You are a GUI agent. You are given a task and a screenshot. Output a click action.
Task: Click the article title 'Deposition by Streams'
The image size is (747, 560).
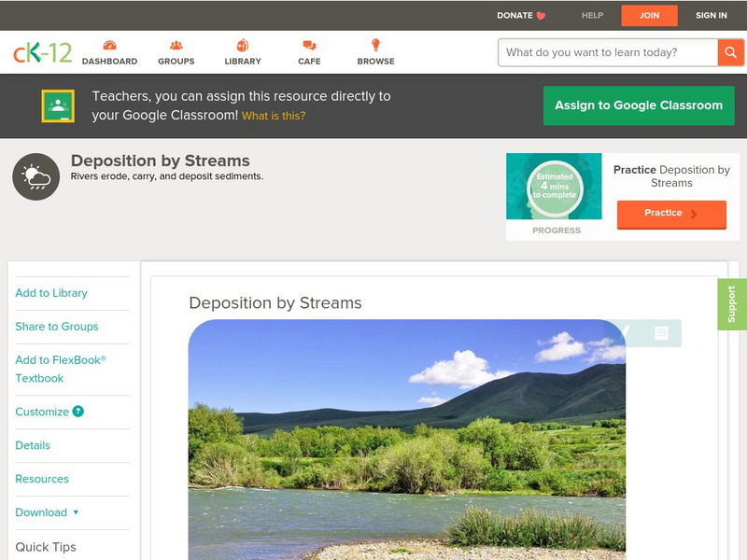[x=275, y=302]
